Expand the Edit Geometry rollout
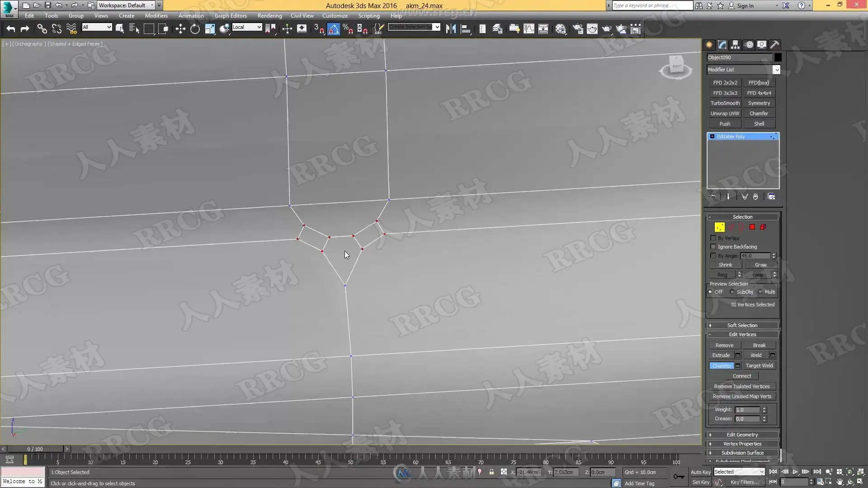 pos(742,435)
